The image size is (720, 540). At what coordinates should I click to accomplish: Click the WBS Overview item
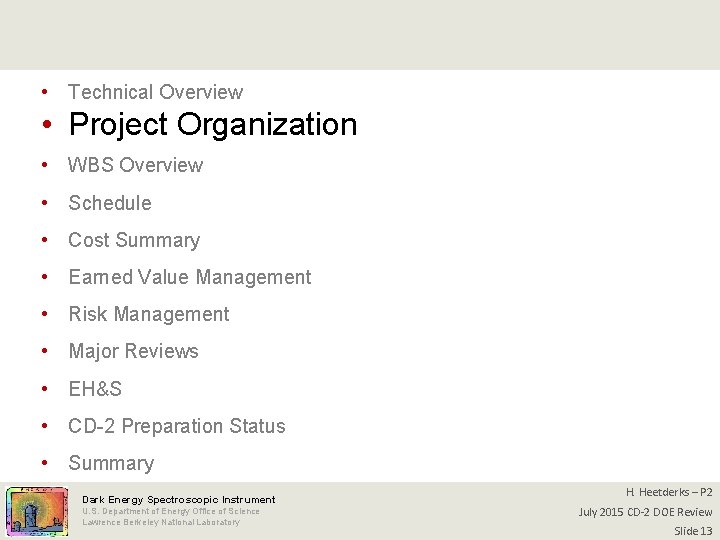(135, 165)
